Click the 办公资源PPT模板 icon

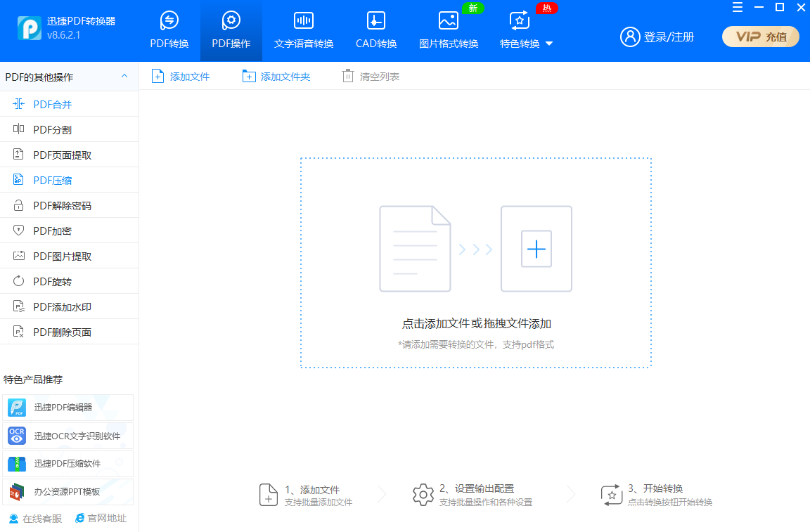pos(17,492)
